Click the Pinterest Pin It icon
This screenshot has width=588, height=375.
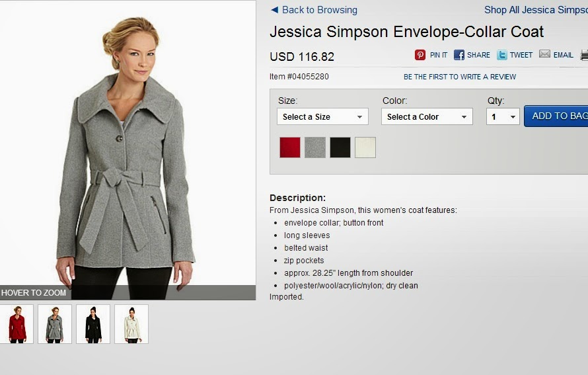click(x=420, y=55)
